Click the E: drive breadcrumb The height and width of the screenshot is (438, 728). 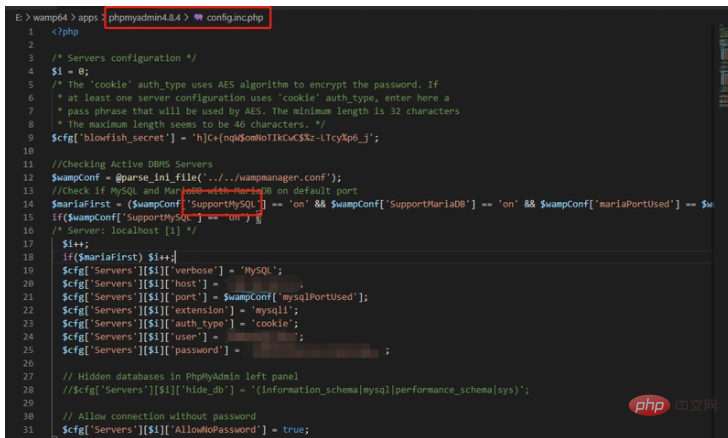pos(19,18)
